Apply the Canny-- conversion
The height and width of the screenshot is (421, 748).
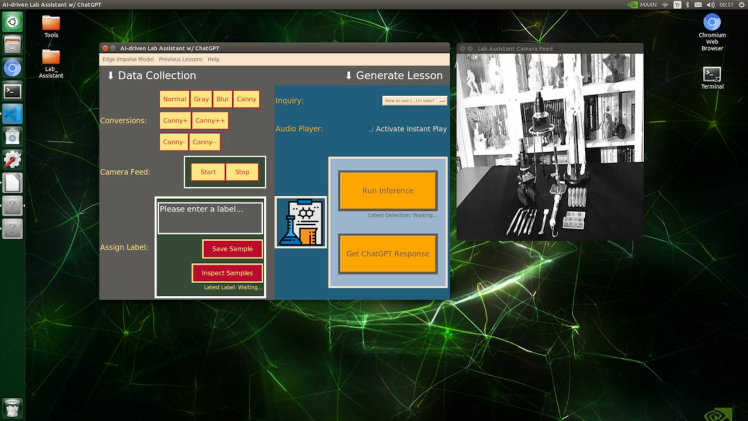[205, 142]
